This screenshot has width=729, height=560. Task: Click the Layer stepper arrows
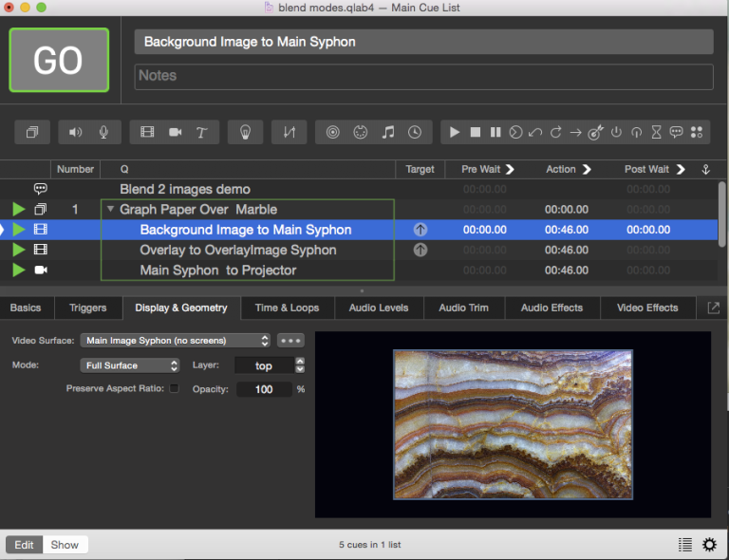point(300,365)
